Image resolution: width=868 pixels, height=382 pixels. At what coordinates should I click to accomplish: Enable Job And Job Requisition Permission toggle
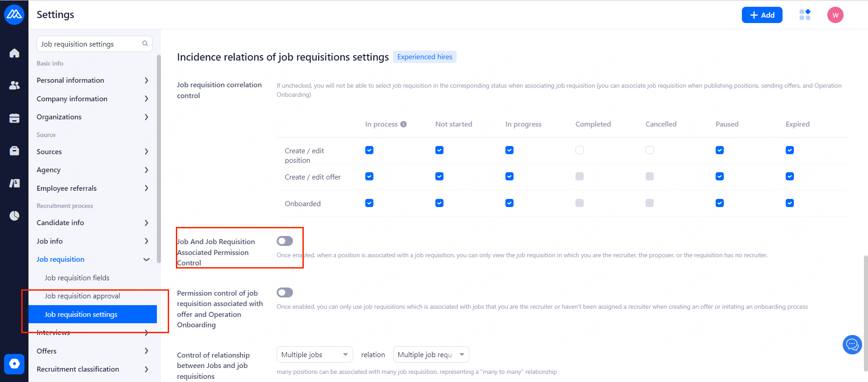coord(285,241)
